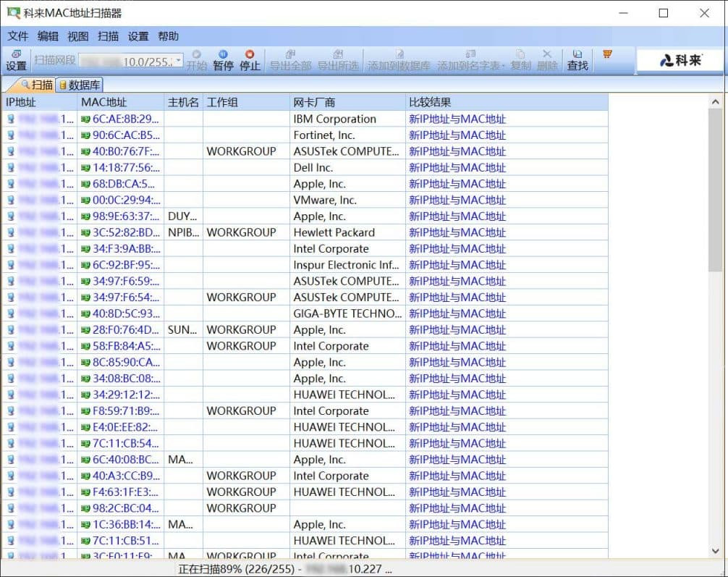Open the 帮助 menu
This screenshot has width=728, height=577.
[168, 36]
